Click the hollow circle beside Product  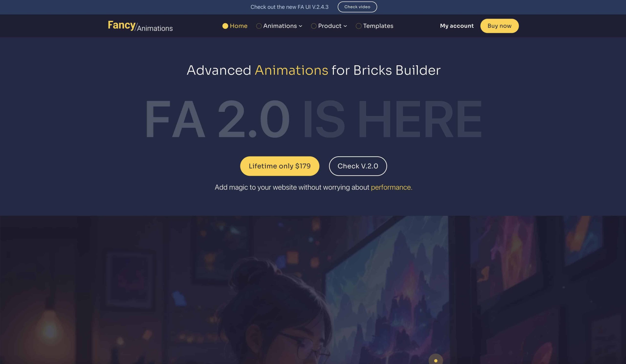(x=313, y=26)
